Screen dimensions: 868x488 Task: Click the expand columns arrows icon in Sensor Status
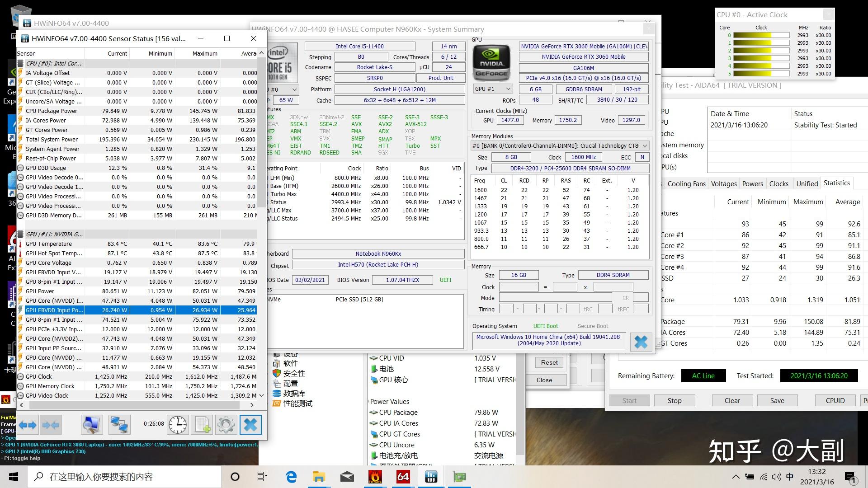coord(28,425)
